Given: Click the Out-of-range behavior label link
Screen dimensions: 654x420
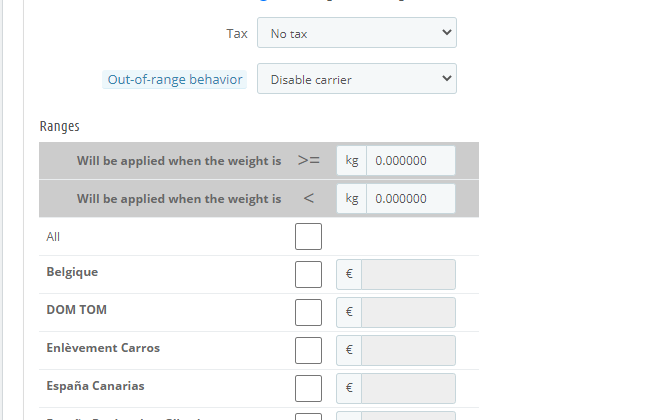Looking at the screenshot, I should coord(175,79).
